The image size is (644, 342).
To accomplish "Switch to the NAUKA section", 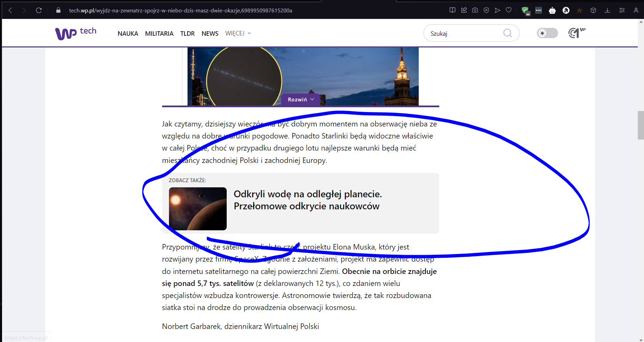I will pos(128,33).
